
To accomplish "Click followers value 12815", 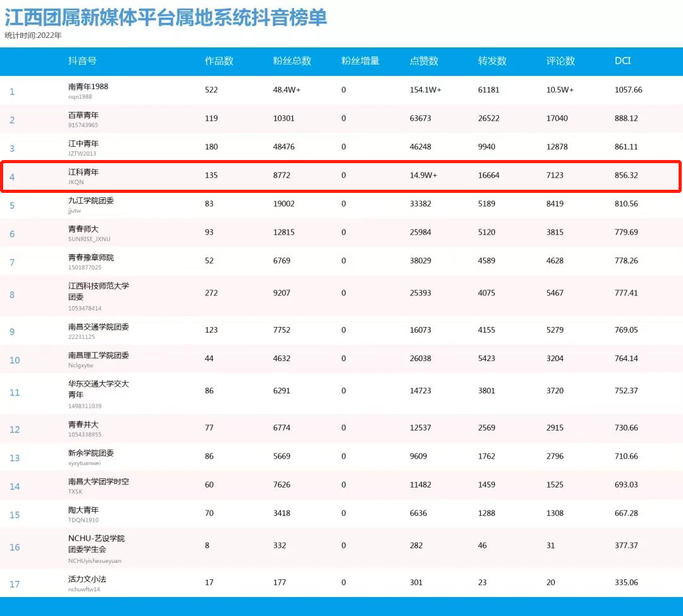I will [283, 232].
